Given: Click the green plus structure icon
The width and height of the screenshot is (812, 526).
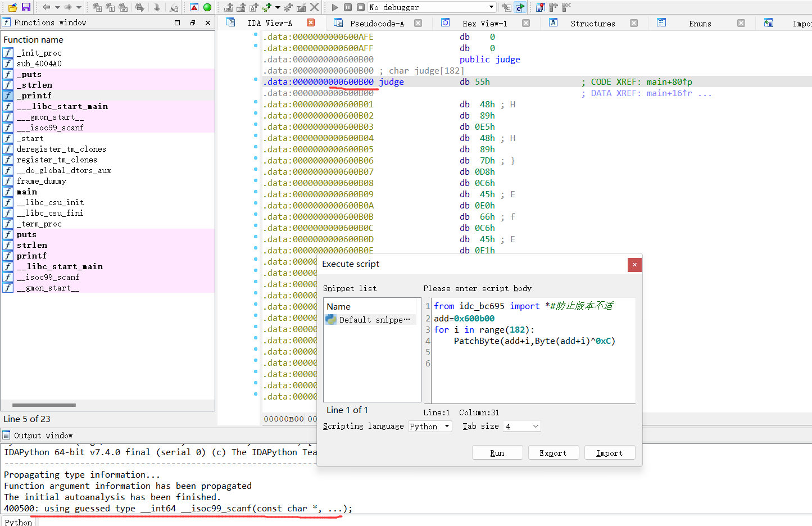Looking at the screenshot, I should point(266,7).
